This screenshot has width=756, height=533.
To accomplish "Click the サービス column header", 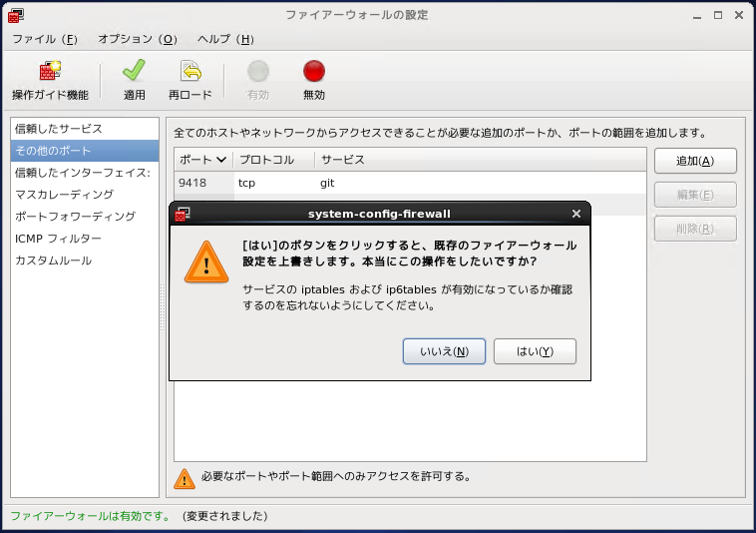I will click(480, 160).
